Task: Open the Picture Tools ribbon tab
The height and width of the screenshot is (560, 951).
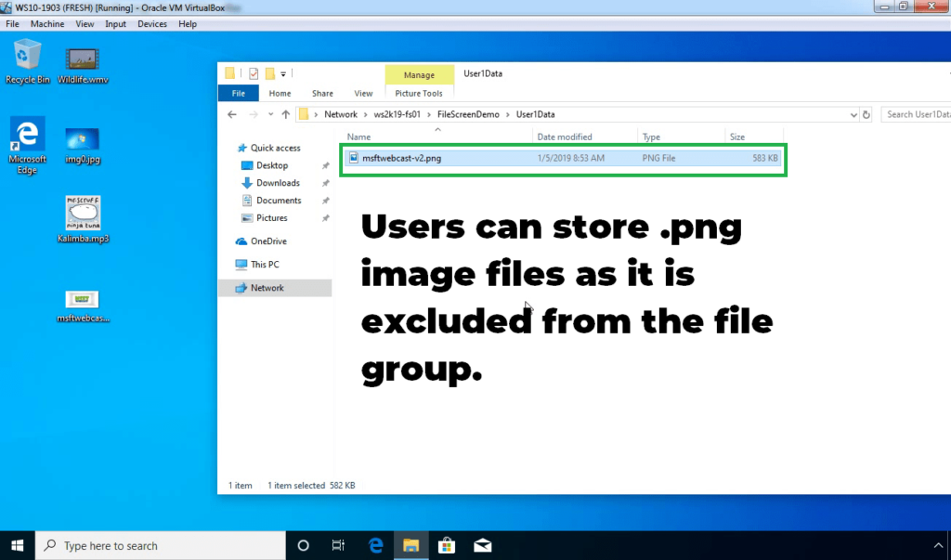Action: pos(419,94)
